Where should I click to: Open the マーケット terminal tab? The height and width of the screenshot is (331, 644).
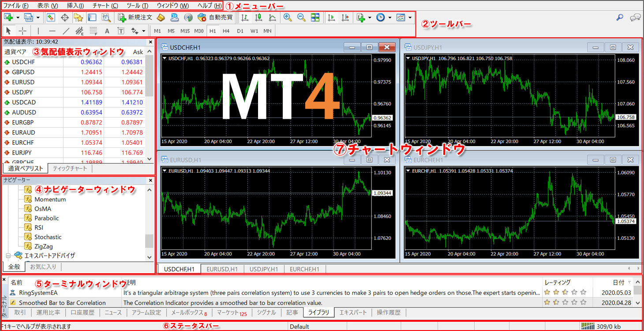[x=232, y=312]
